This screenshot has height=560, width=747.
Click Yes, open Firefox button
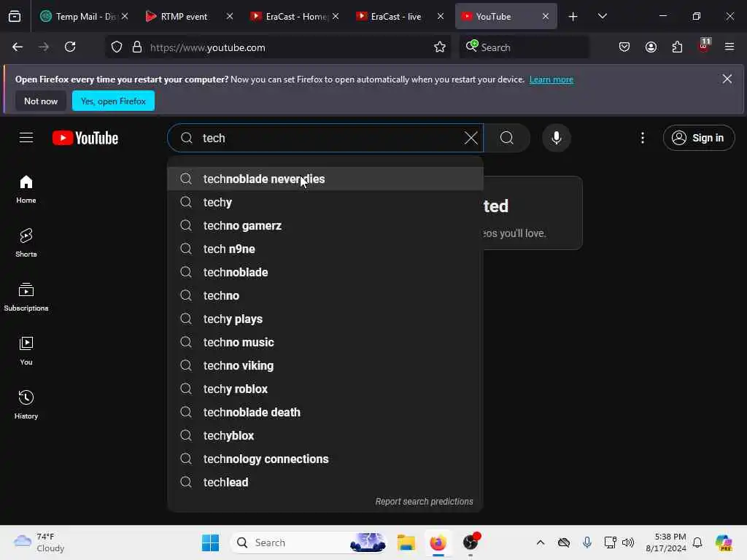113,101
